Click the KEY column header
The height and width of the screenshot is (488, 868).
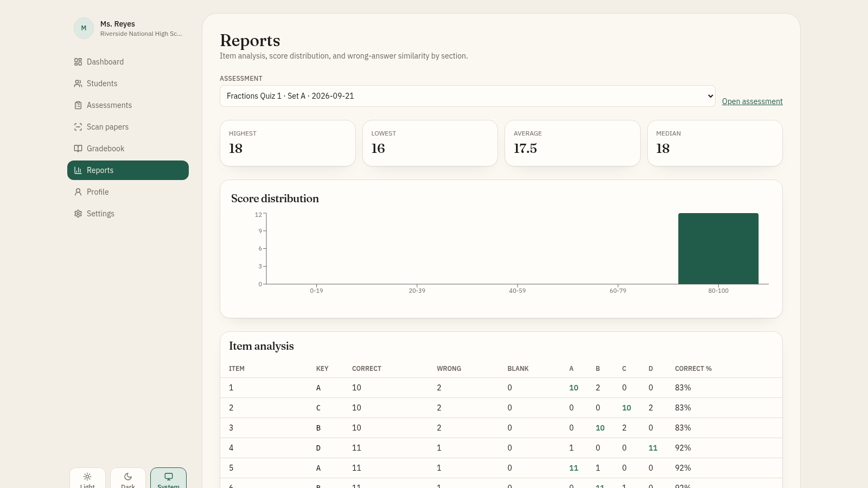coord(322,369)
